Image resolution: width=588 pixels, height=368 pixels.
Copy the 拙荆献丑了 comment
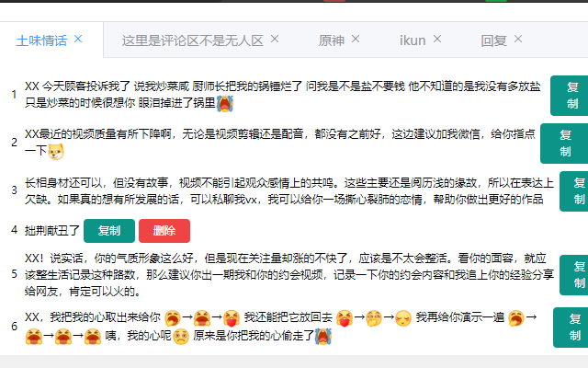[109, 231]
